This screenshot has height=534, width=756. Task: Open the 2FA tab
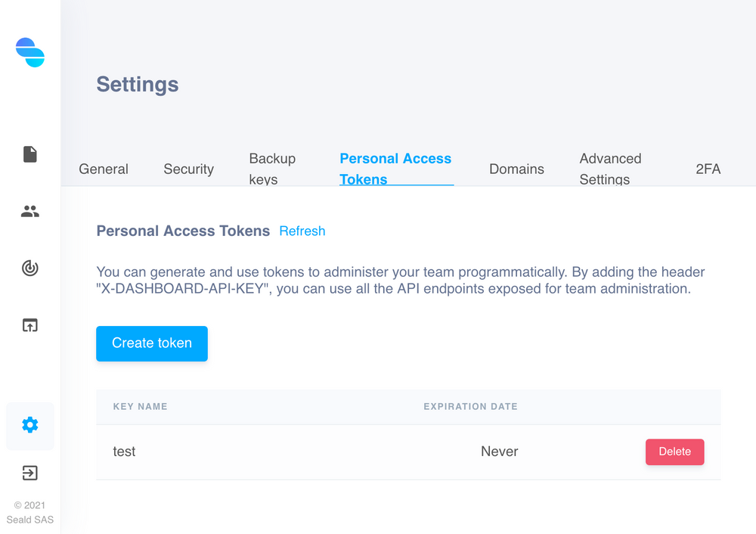point(708,169)
